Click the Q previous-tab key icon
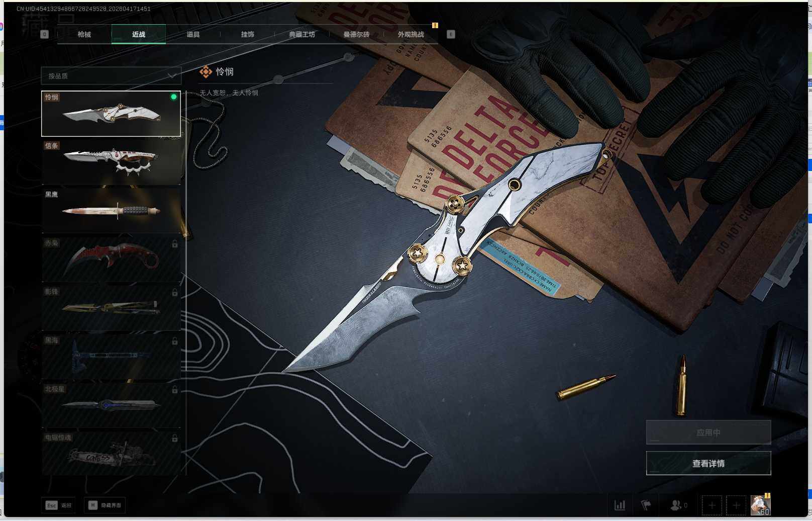The image size is (812, 521). (45, 34)
